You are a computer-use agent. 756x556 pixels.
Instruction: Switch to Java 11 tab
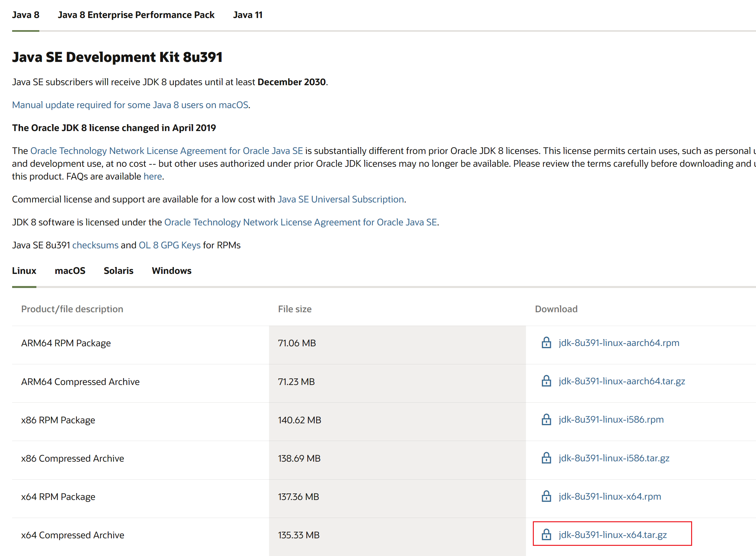247,15
